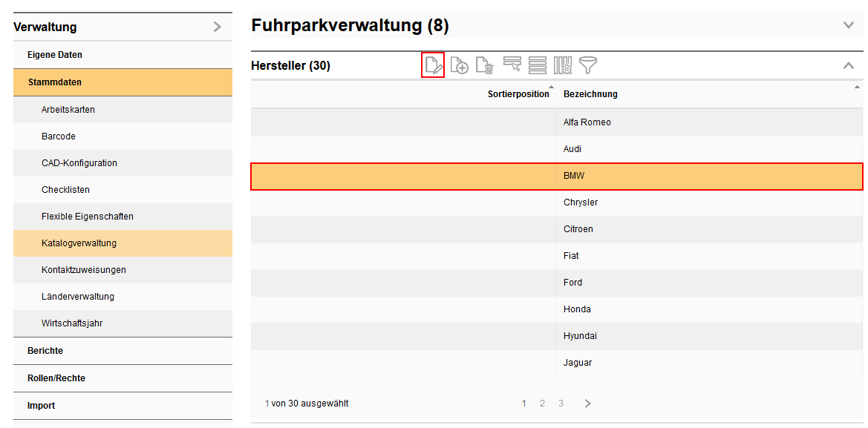The width and height of the screenshot is (868, 428).
Task: Open Stammdaten menu item
Action: (55, 82)
